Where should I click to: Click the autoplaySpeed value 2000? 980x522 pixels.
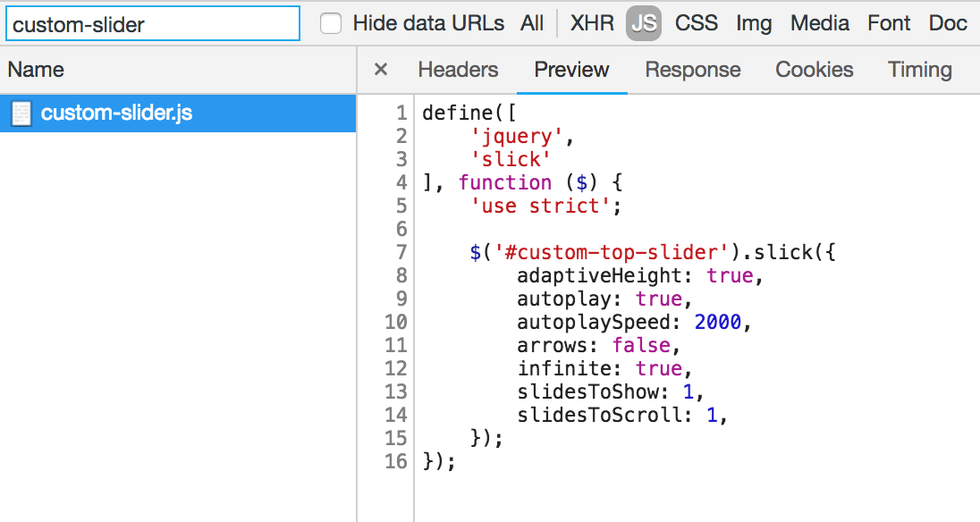pyautogui.click(x=717, y=322)
